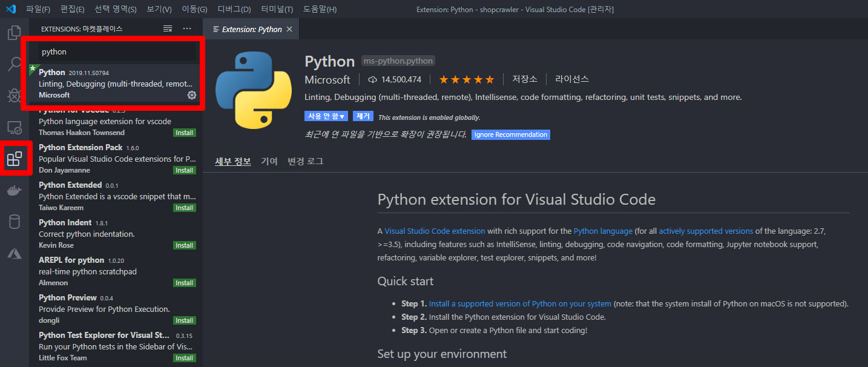
Task: Click 'Python extension for Visual Studio Code' heading
Action: (x=516, y=199)
